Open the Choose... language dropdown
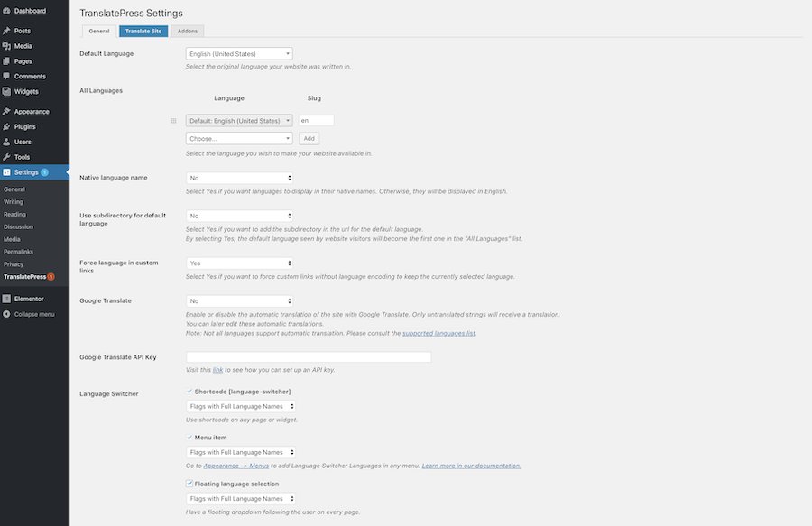The image size is (812, 526). point(239,138)
